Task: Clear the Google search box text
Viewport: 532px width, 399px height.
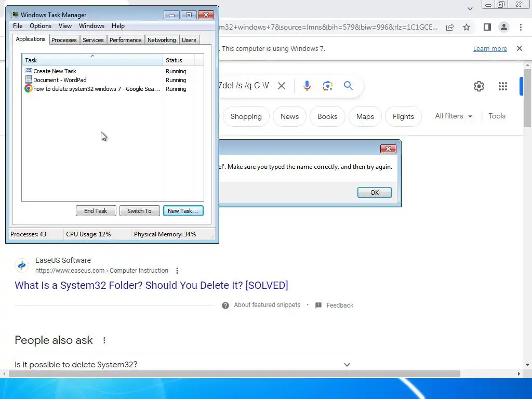Action: (281, 86)
